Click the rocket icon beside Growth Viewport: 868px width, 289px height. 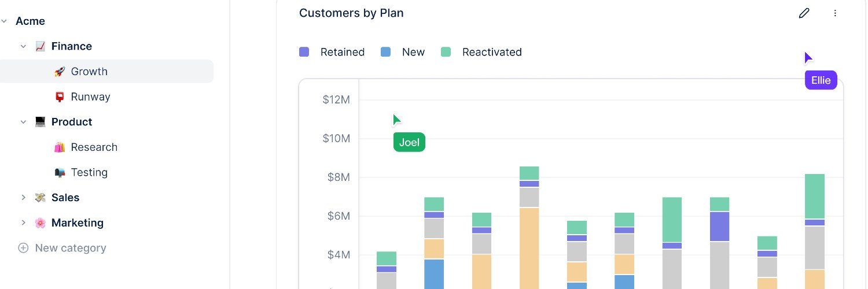pyautogui.click(x=60, y=72)
